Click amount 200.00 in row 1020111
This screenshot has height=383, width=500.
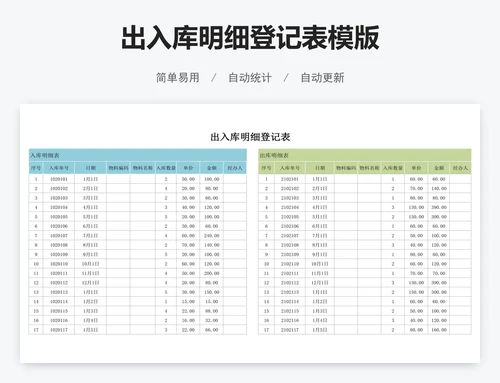click(x=212, y=273)
